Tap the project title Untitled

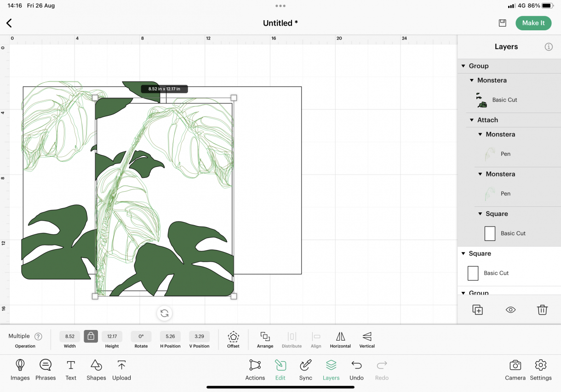click(x=280, y=23)
